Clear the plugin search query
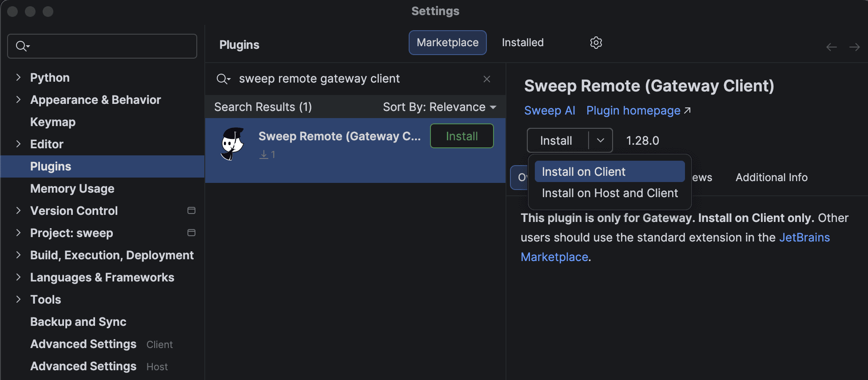Image resolution: width=868 pixels, height=380 pixels. coord(487,79)
